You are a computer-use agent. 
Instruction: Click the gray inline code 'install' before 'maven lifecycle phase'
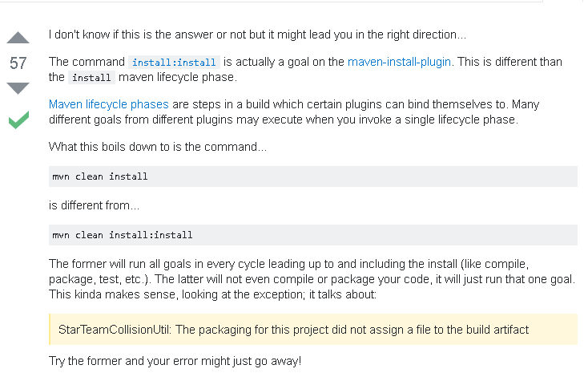[91, 77]
